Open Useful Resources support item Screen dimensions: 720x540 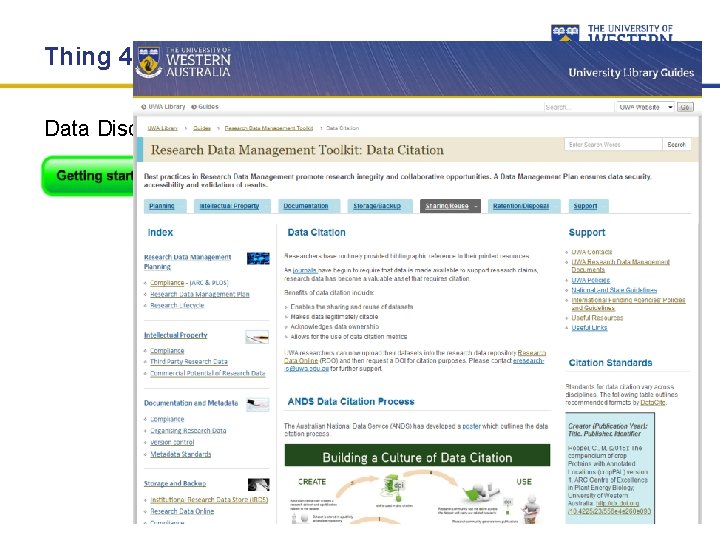pyautogui.click(x=597, y=318)
